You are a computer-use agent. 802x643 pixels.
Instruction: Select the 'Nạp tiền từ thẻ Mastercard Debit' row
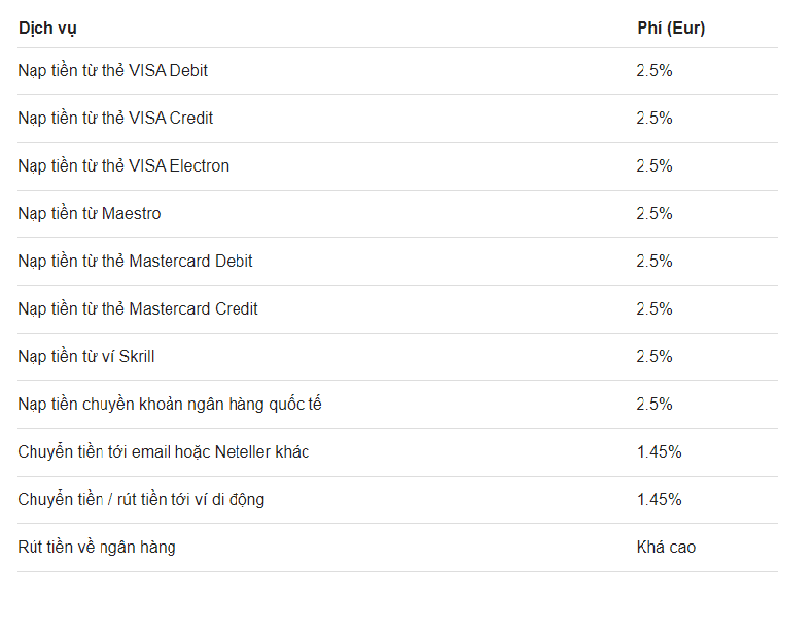tap(397, 262)
